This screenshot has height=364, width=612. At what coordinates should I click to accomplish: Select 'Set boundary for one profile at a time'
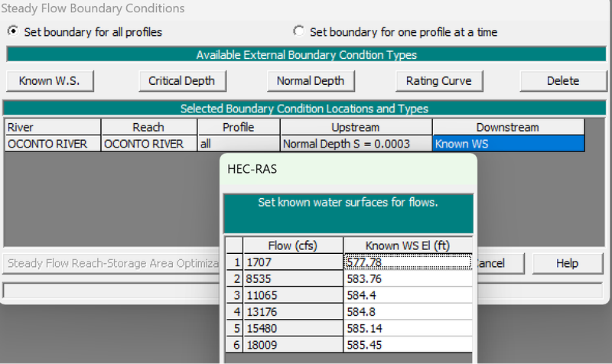tap(299, 32)
